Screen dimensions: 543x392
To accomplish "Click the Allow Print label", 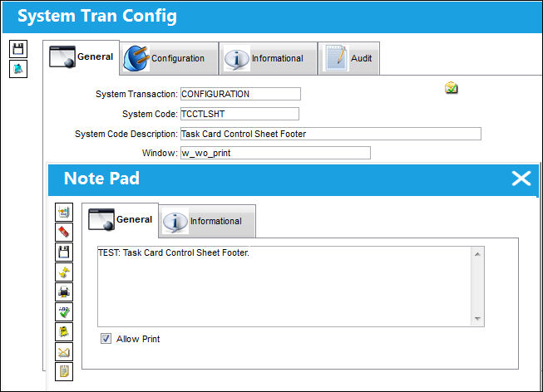I will (x=138, y=339).
